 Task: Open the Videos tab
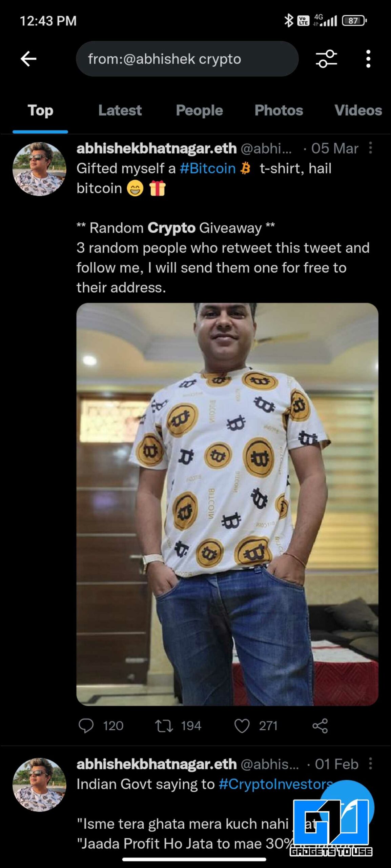[358, 111]
